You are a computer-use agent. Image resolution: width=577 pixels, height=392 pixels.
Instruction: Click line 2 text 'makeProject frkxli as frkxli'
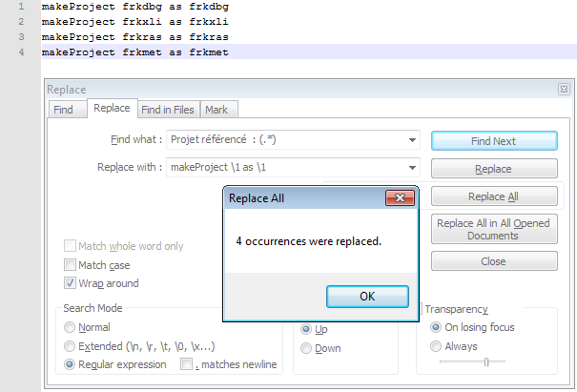(135, 22)
